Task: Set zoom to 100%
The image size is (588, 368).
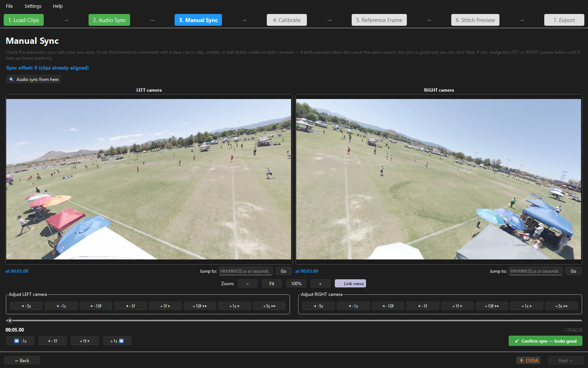Action: pyautogui.click(x=296, y=283)
